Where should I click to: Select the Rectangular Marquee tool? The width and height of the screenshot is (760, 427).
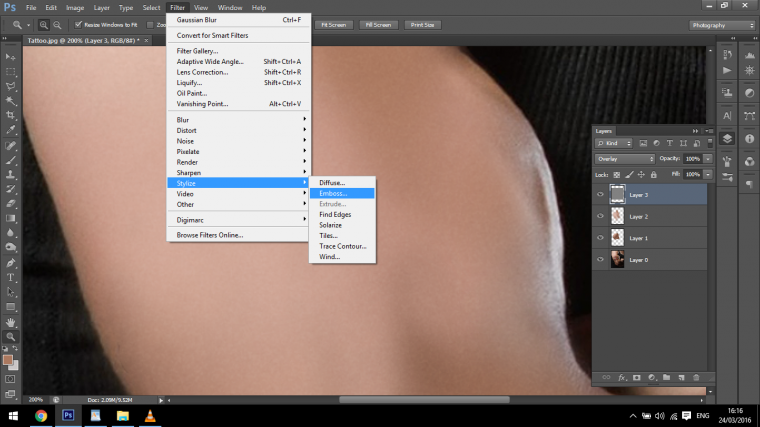point(10,72)
